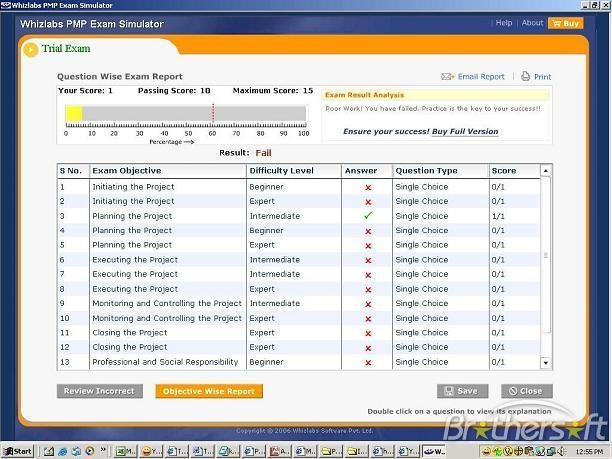Click the red cross in row 11
The width and height of the screenshot is (612, 459).
point(368,334)
